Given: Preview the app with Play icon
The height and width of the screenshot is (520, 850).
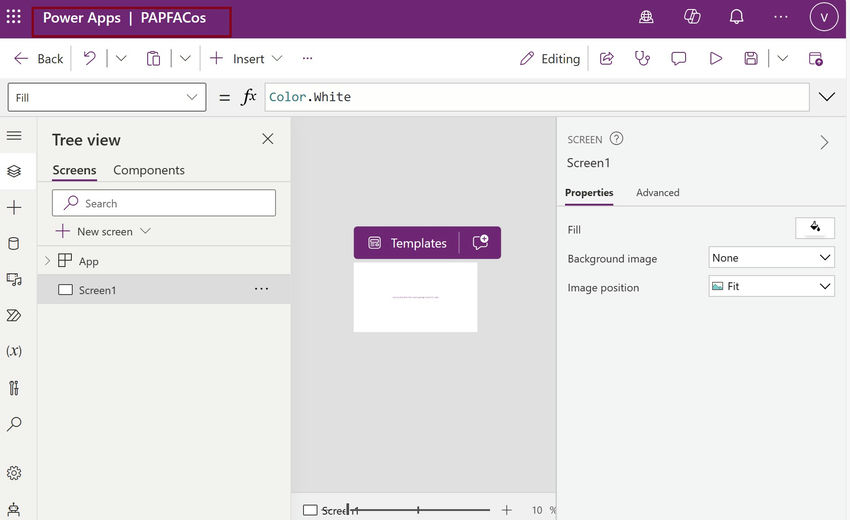Looking at the screenshot, I should pyautogui.click(x=716, y=58).
